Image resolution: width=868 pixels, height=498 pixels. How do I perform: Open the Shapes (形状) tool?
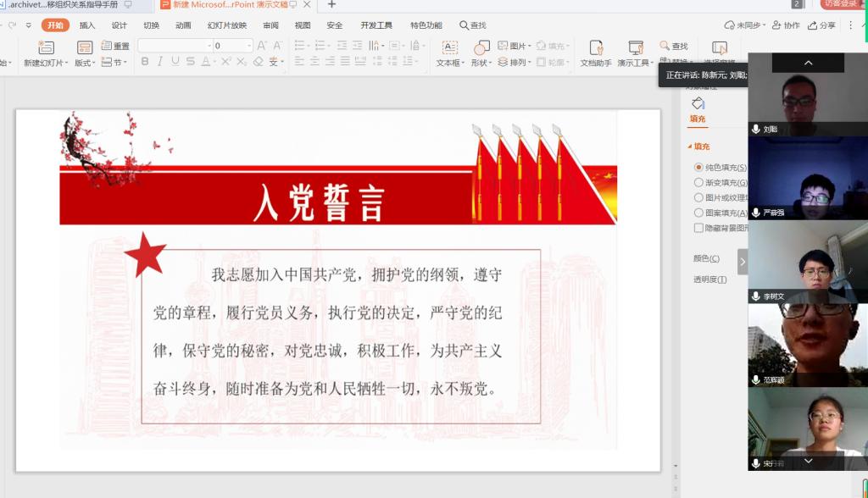(x=481, y=47)
